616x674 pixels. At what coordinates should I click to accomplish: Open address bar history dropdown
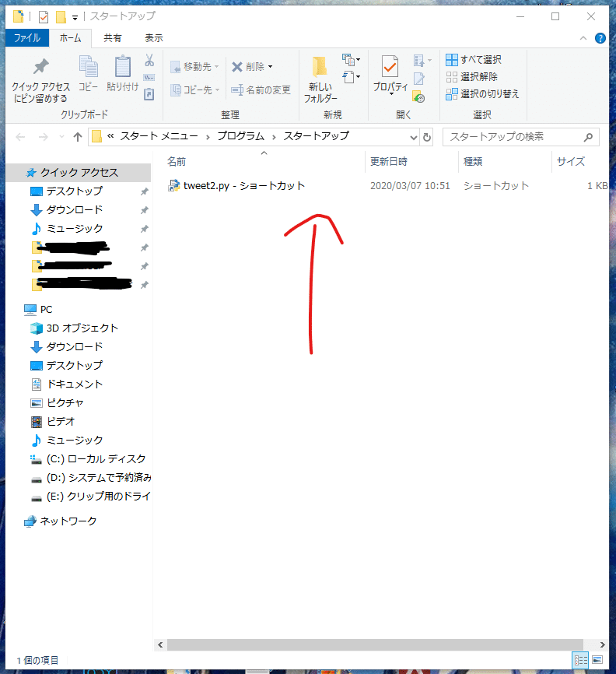pyautogui.click(x=413, y=138)
